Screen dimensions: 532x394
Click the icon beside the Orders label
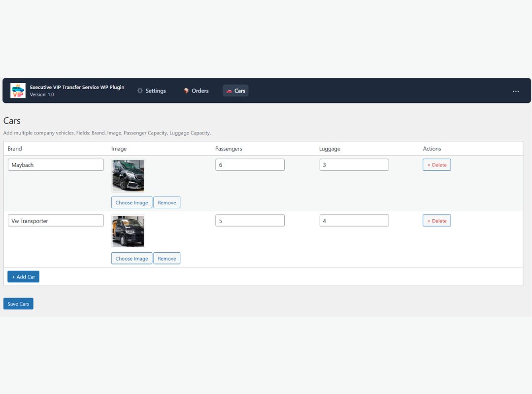(185, 91)
